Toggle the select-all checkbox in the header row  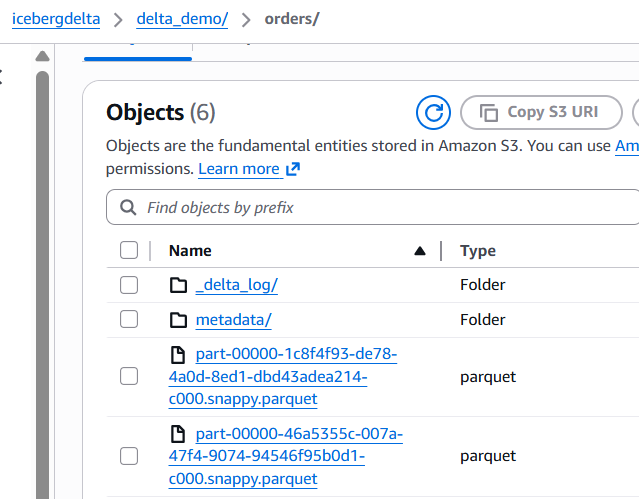pyautogui.click(x=129, y=251)
